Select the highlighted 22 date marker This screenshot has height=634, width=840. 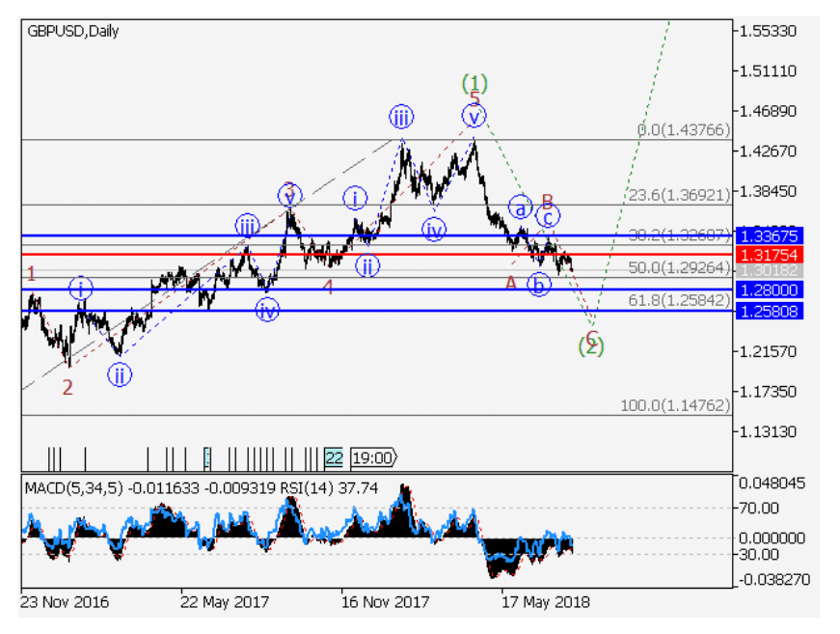tap(334, 457)
